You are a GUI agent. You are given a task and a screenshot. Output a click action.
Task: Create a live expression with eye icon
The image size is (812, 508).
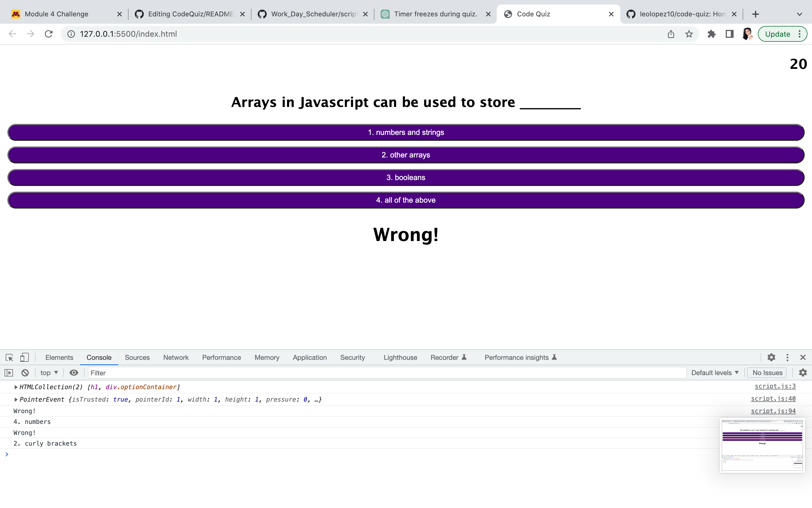click(74, 373)
